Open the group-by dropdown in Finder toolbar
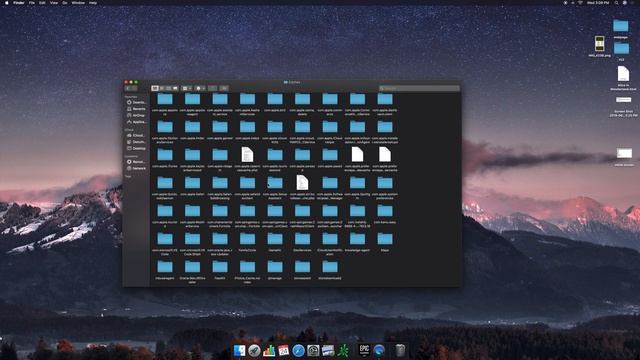This screenshot has width=640, height=360. coord(187,88)
